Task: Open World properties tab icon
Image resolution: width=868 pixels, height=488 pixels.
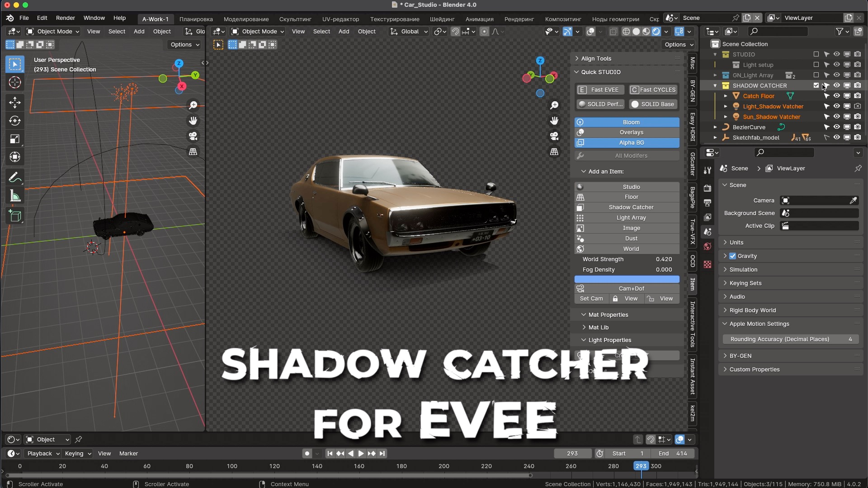Action: tap(708, 246)
